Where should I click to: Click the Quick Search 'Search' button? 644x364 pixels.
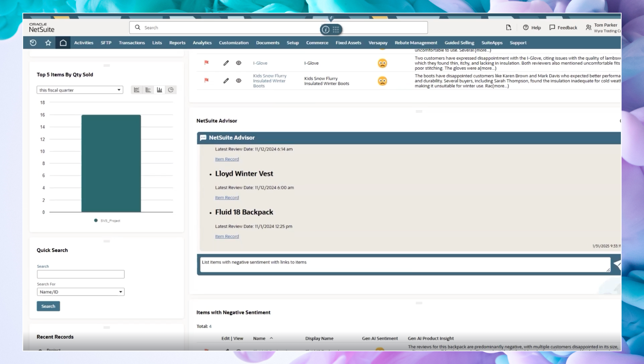click(x=48, y=306)
